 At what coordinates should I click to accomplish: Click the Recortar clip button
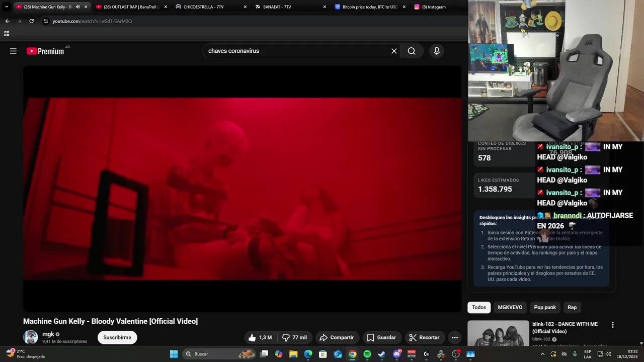click(x=424, y=337)
